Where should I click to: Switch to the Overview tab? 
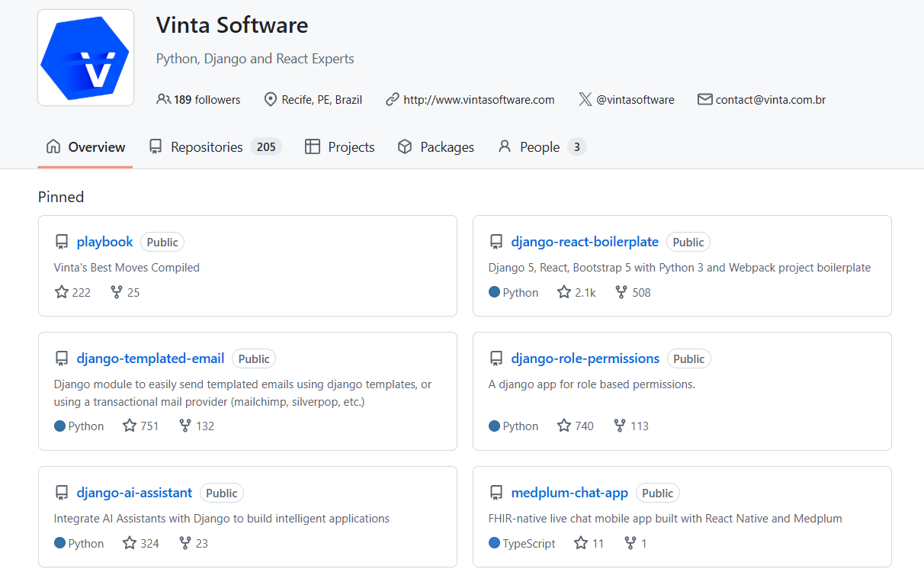85,147
